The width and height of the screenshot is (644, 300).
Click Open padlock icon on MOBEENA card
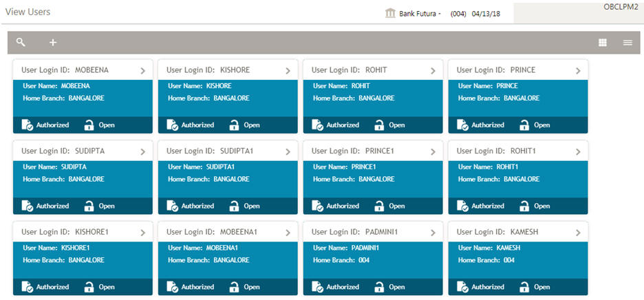(x=89, y=125)
